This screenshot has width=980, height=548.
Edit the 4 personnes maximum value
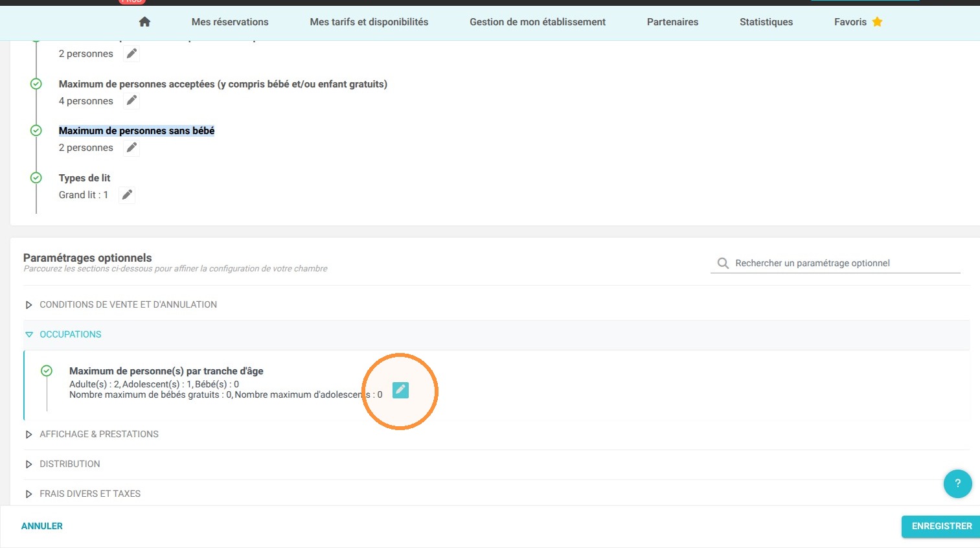point(131,100)
